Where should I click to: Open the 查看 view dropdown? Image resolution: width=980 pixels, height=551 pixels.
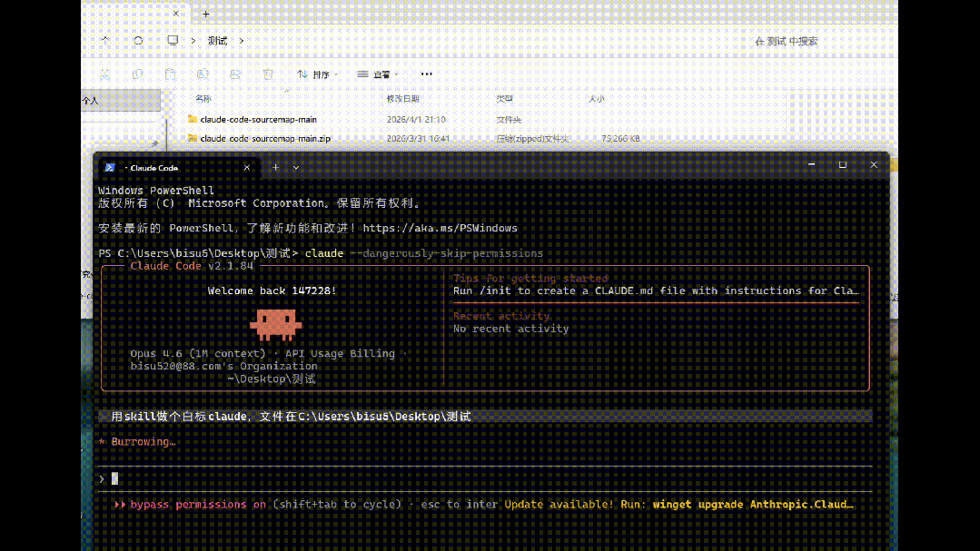(x=381, y=74)
